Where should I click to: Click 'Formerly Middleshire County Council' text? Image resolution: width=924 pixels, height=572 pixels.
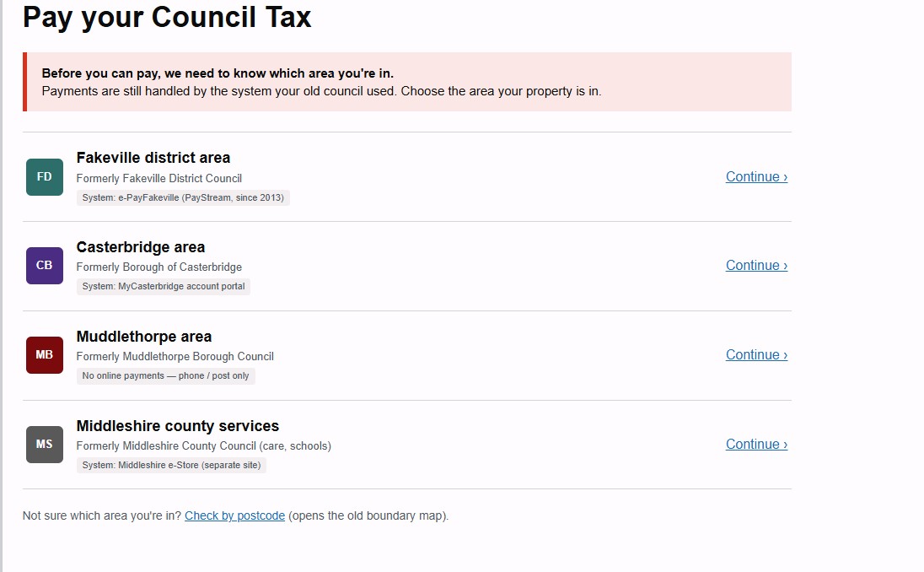point(166,445)
